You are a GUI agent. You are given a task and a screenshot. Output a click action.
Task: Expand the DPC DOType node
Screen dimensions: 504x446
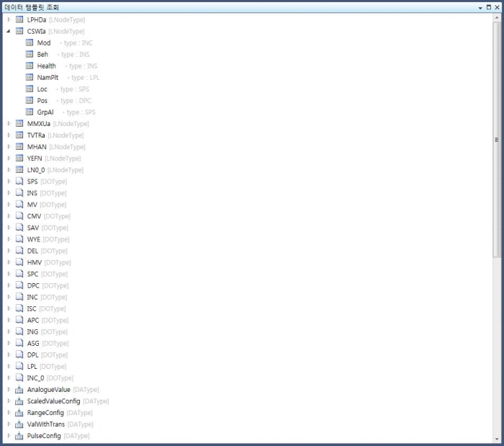click(9, 285)
